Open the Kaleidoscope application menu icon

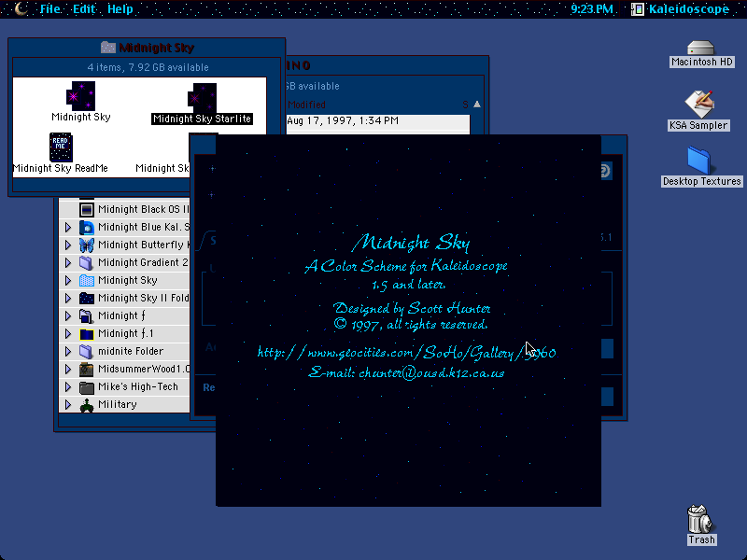coord(638,9)
